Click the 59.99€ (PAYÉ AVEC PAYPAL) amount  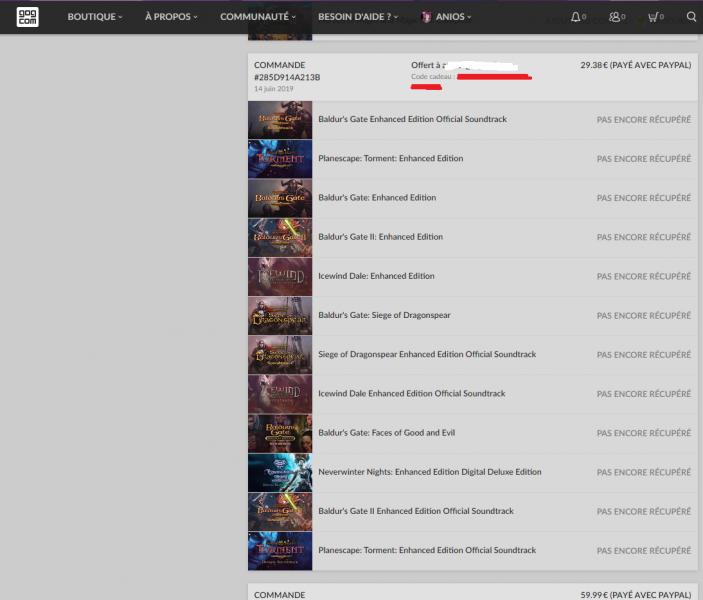[x=636, y=595]
